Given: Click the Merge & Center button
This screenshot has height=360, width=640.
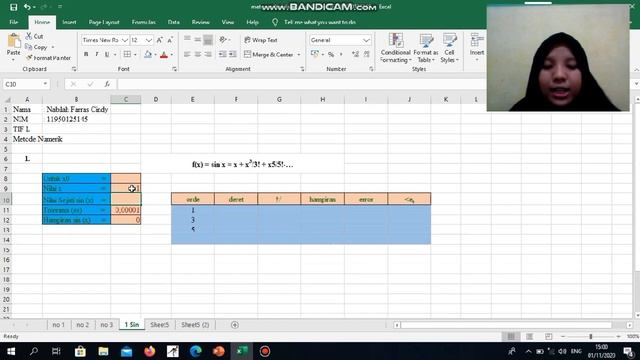Looking at the screenshot, I should pyautogui.click(x=269, y=54).
